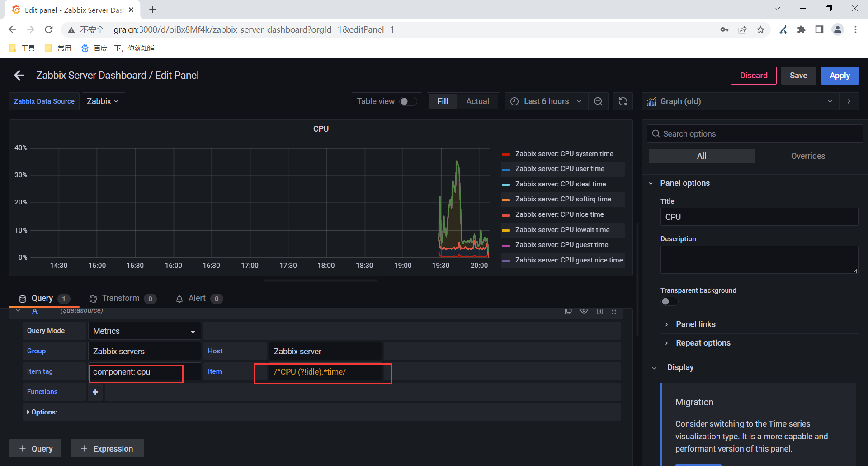Select the All options tab
Screen dimensions: 868x466
(x=702, y=156)
